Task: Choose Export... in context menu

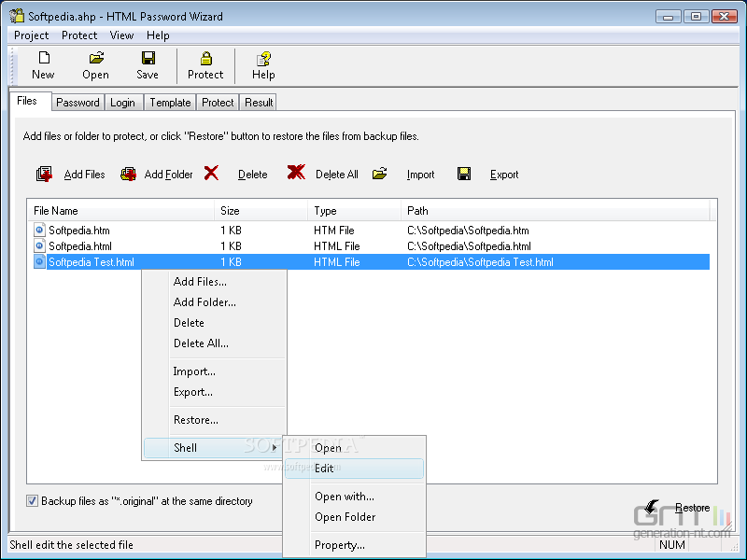Action: click(x=215, y=391)
